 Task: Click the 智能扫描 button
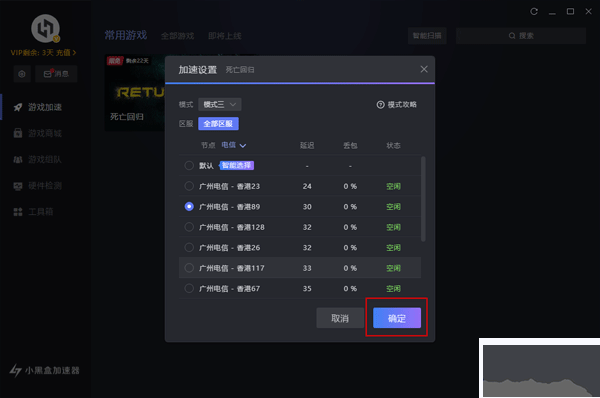click(427, 36)
